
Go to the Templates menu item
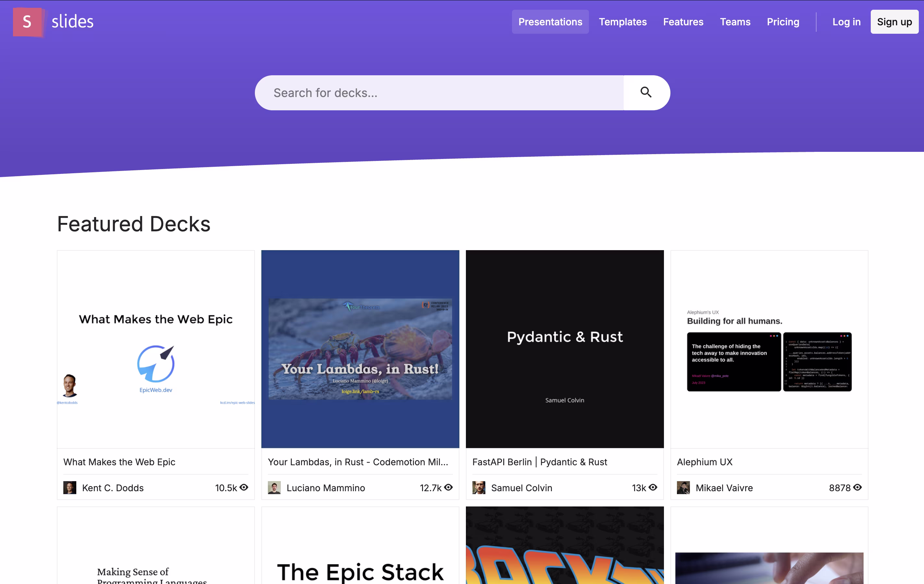(x=622, y=22)
